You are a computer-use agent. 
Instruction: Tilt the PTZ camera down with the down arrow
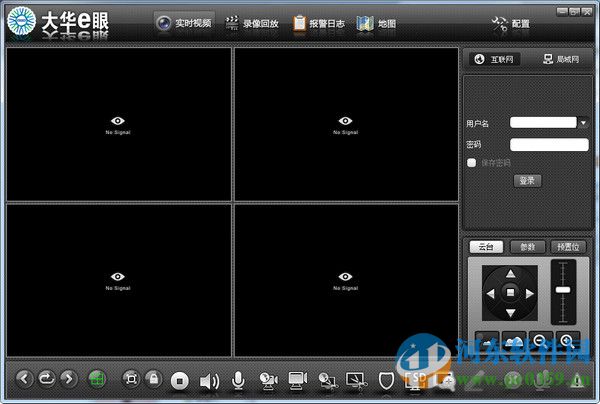tap(510, 313)
